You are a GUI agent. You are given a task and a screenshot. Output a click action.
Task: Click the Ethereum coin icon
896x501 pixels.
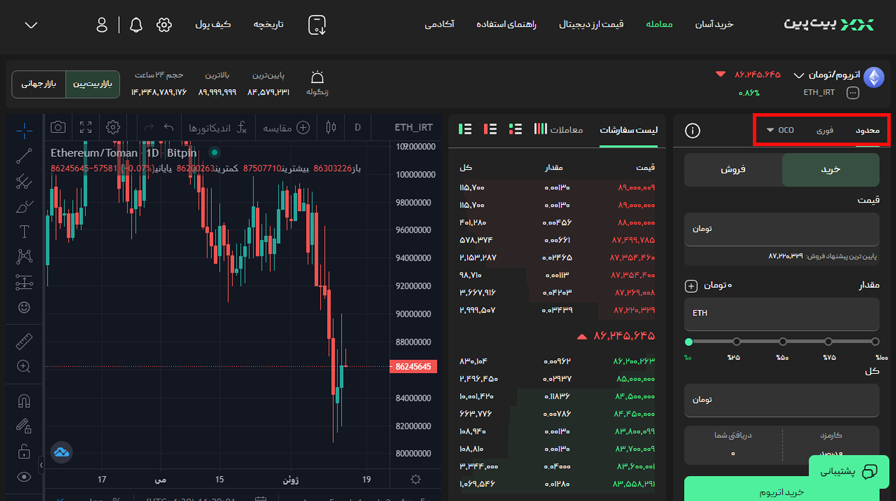pos(874,77)
